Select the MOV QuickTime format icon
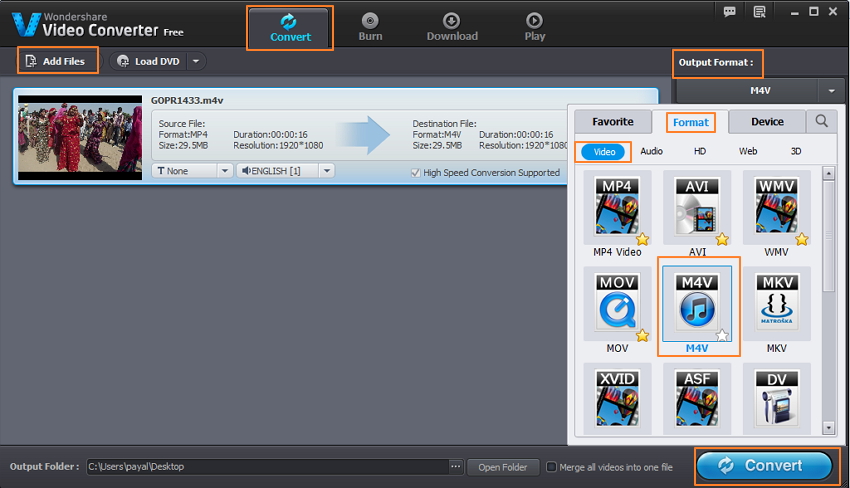Screen dimensions: 850x488 [617, 304]
